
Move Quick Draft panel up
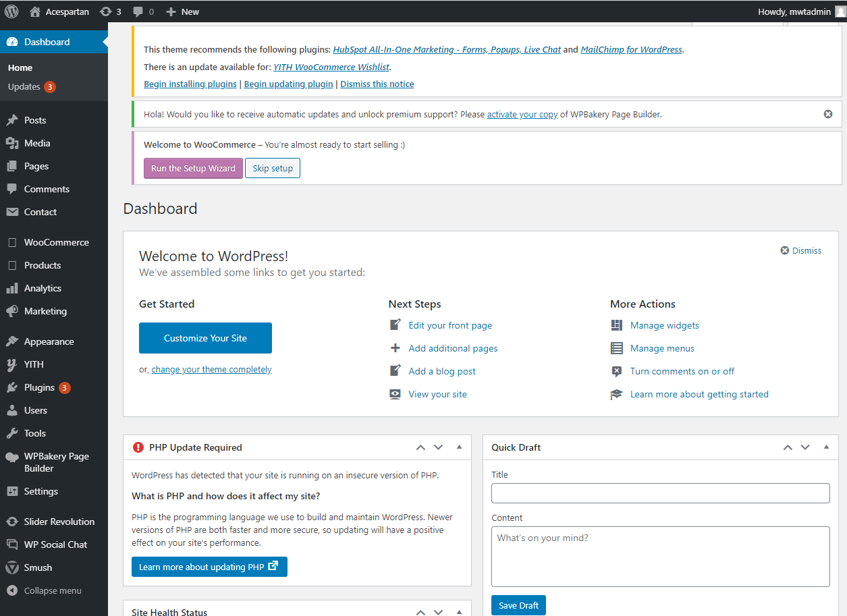click(x=787, y=447)
